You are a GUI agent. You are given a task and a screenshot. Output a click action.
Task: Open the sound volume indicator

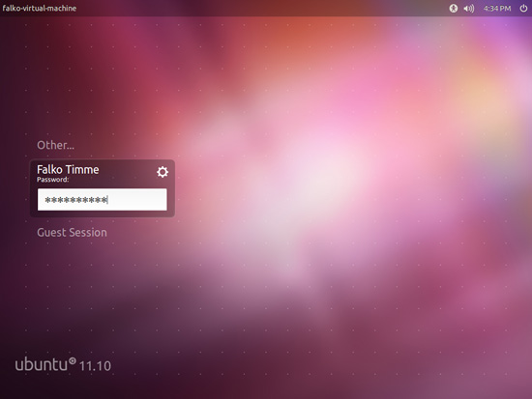468,8
